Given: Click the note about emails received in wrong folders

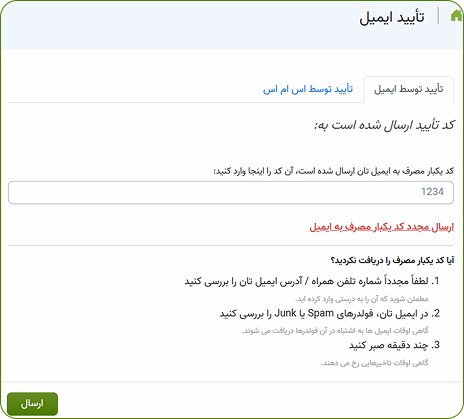Looking at the screenshot, I should click(335, 331).
